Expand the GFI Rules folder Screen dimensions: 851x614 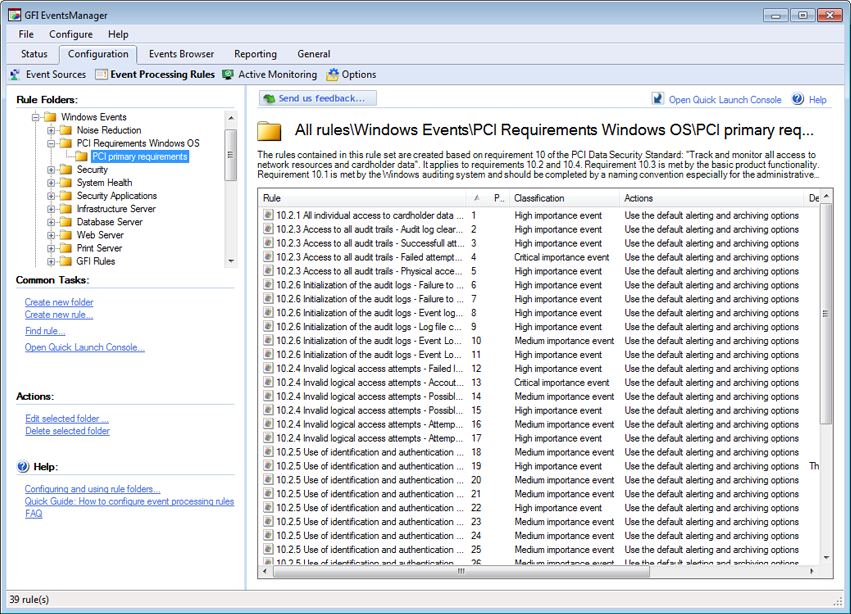(51, 261)
